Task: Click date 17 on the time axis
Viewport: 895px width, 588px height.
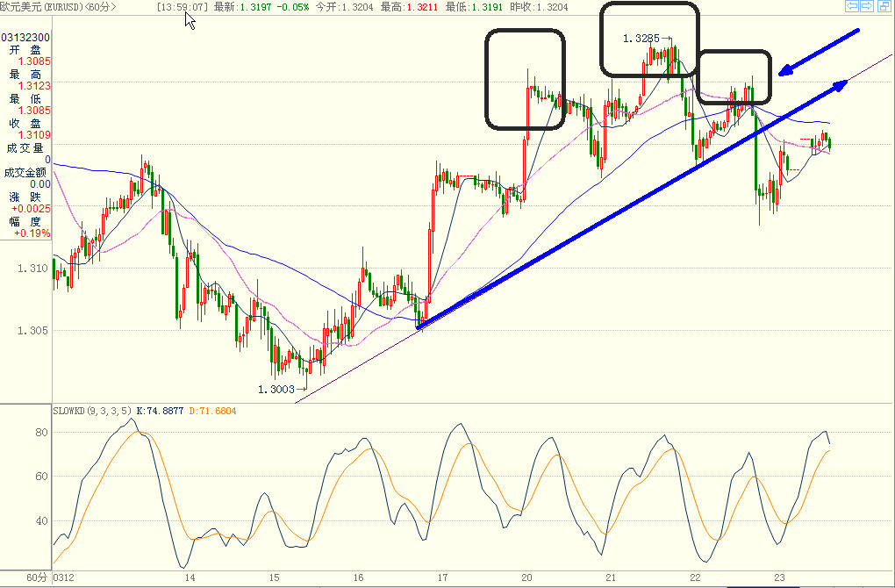Action: 441,577
